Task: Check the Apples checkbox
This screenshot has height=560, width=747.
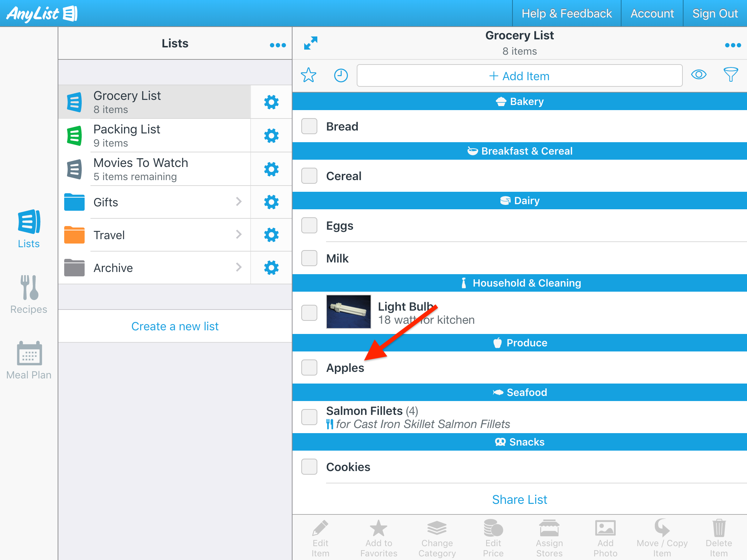Action: 309,367
